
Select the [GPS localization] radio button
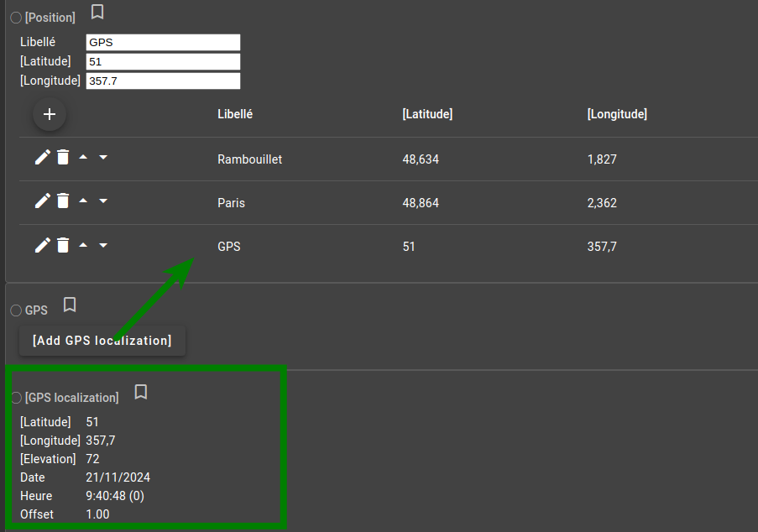point(16,398)
